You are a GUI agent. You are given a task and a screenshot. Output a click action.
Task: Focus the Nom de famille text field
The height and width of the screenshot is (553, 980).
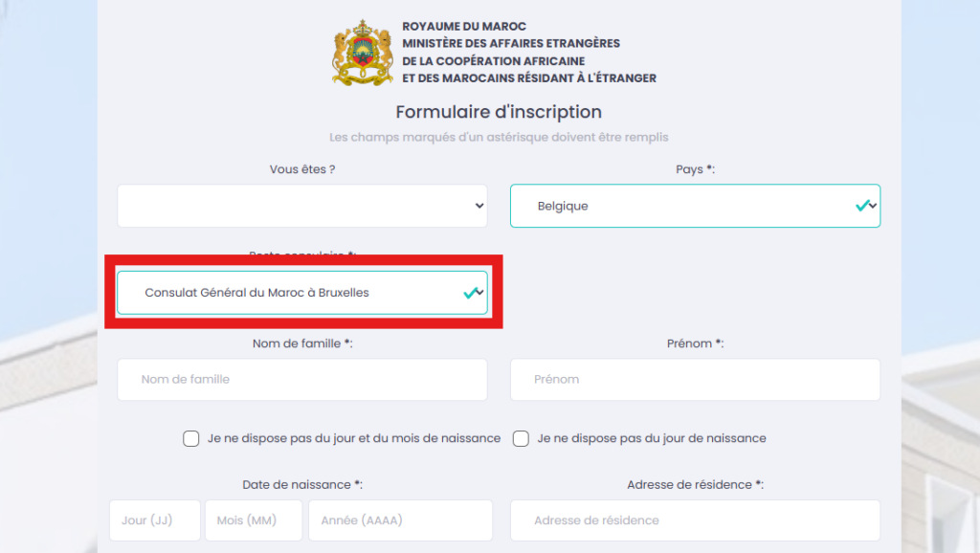[x=301, y=380]
